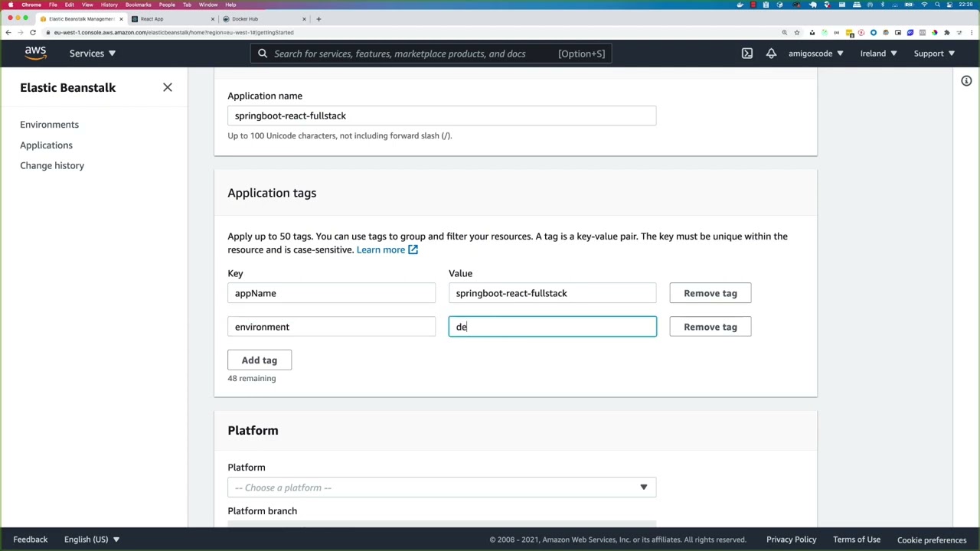Open the Privacy Policy link
The height and width of the screenshot is (551, 980).
[x=792, y=540]
